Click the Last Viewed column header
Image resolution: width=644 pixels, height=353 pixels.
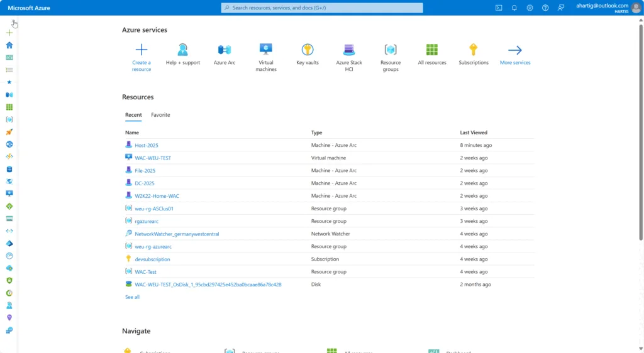(474, 133)
